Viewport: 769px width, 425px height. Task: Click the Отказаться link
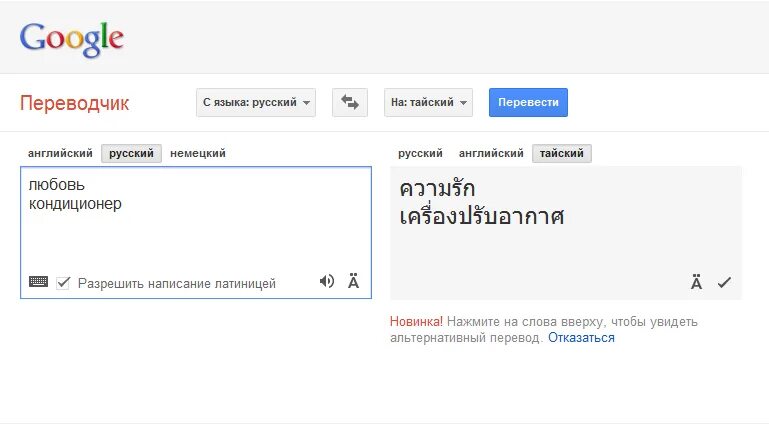[x=581, y=338]
